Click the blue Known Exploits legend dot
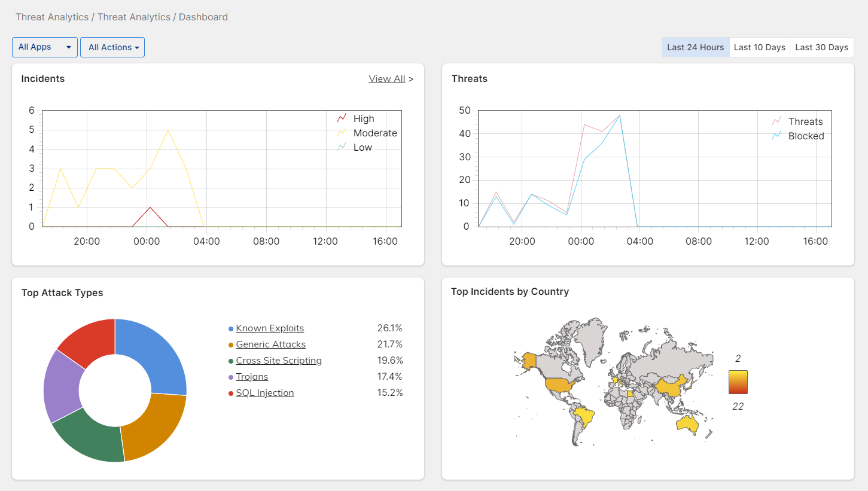868x491 pixels. (x=231, y=329)
